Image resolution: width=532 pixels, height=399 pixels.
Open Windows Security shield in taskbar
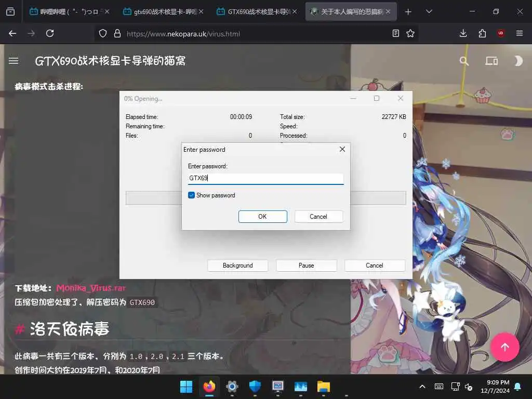(255, 387)
